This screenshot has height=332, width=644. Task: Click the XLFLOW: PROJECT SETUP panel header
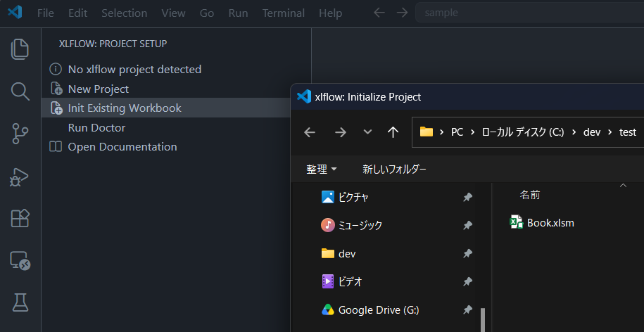113,44
